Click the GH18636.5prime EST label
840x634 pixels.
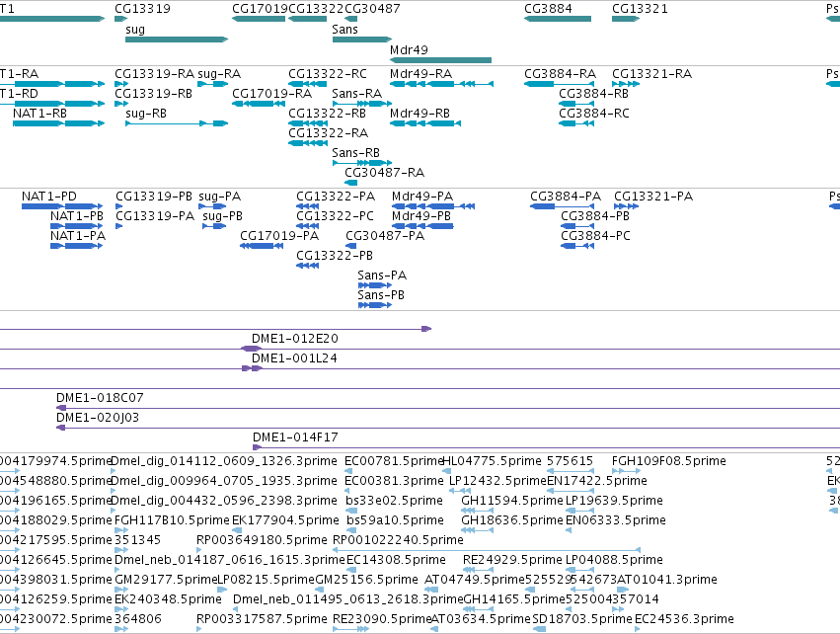[512, 520]
